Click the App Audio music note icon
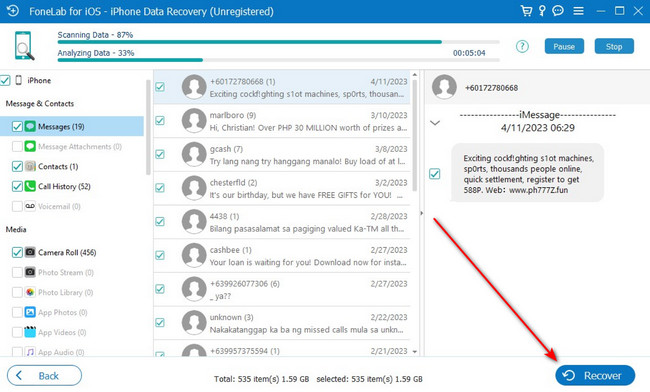The height and width of the screenshot is (392, 650). tap(30, 352)
